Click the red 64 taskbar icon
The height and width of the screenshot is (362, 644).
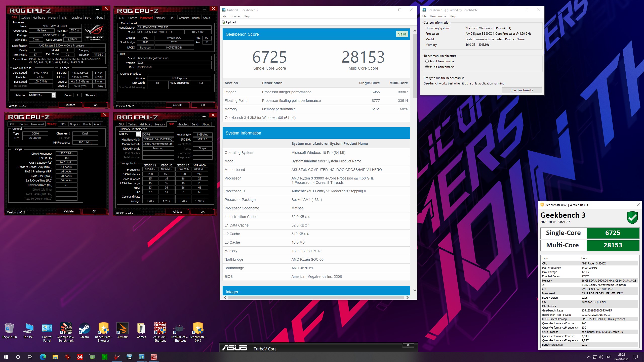pos(80,357)
